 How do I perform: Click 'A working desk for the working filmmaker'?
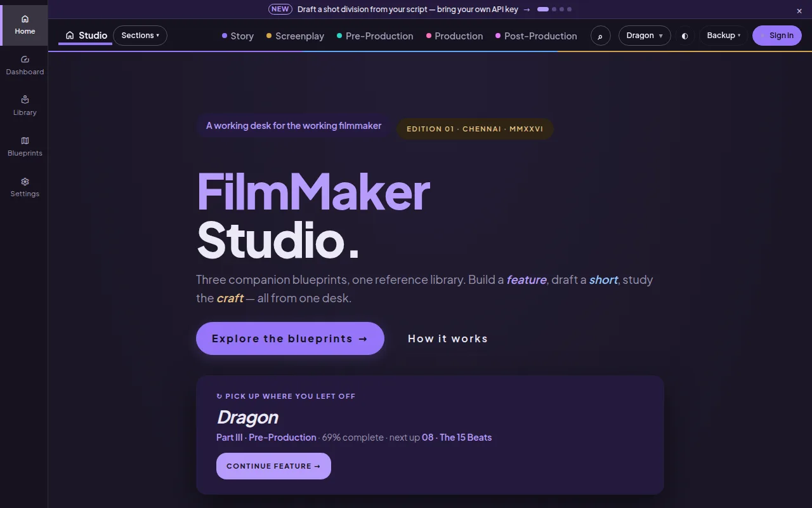click(294, 126)
